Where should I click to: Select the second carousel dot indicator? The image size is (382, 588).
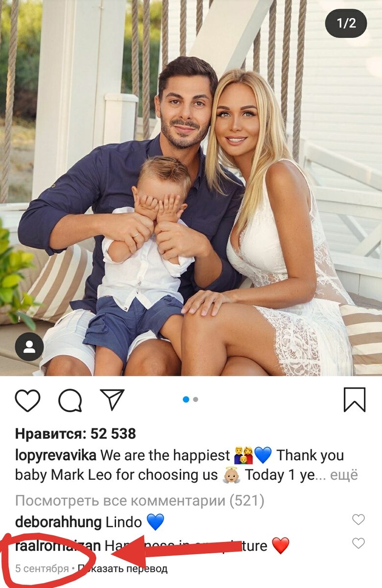tap(195, 399)
